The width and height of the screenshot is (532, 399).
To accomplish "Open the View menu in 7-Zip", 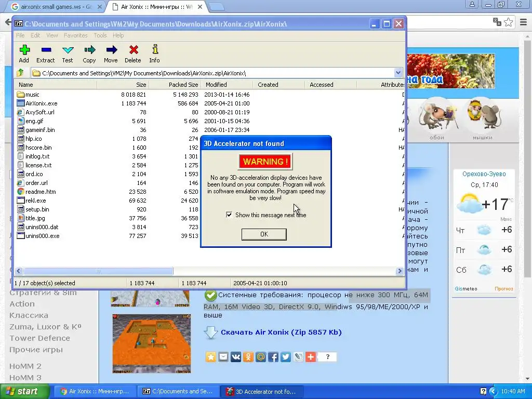I will 52,35.
